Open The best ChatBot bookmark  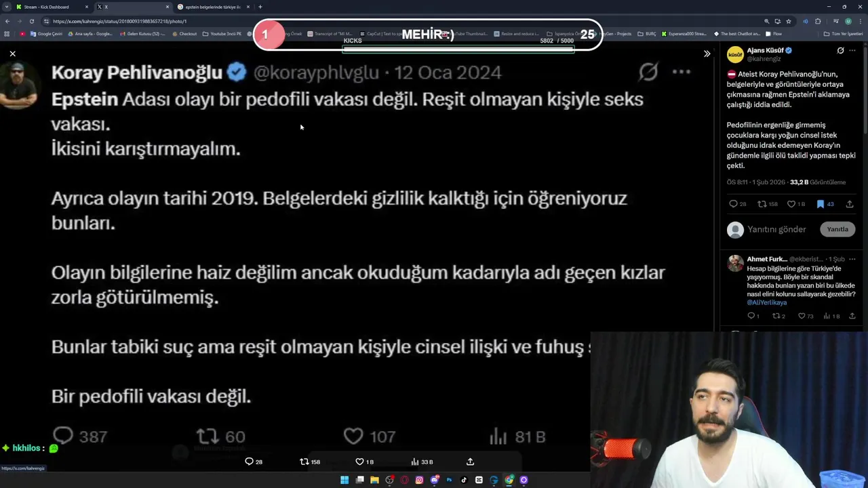point(736,34)
